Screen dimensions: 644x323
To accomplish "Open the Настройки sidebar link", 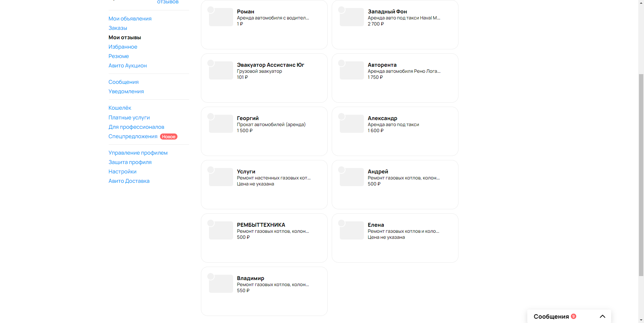I will [x=122, y=171].
